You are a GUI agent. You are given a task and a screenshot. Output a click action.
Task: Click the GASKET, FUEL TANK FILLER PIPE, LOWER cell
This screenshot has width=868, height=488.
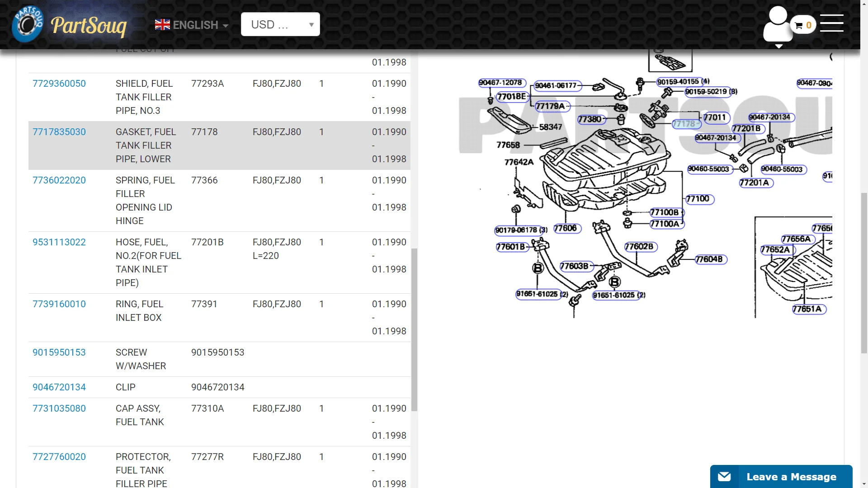pyautogui.click(x=146, y=145)
